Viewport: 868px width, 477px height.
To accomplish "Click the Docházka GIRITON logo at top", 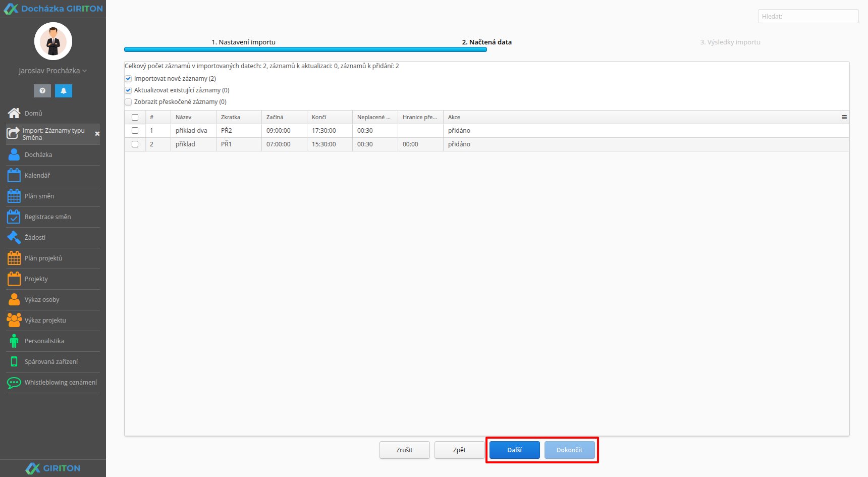I will [x=53, y=9].
